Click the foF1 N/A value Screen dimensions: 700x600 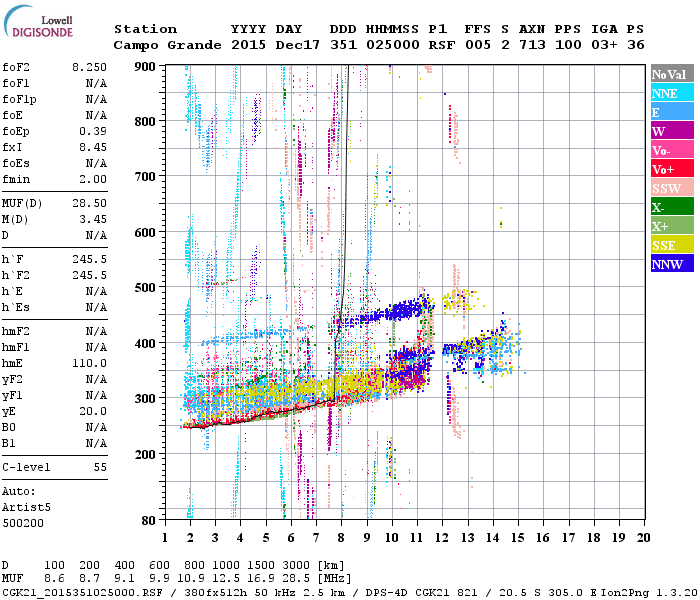click(96, 83)
